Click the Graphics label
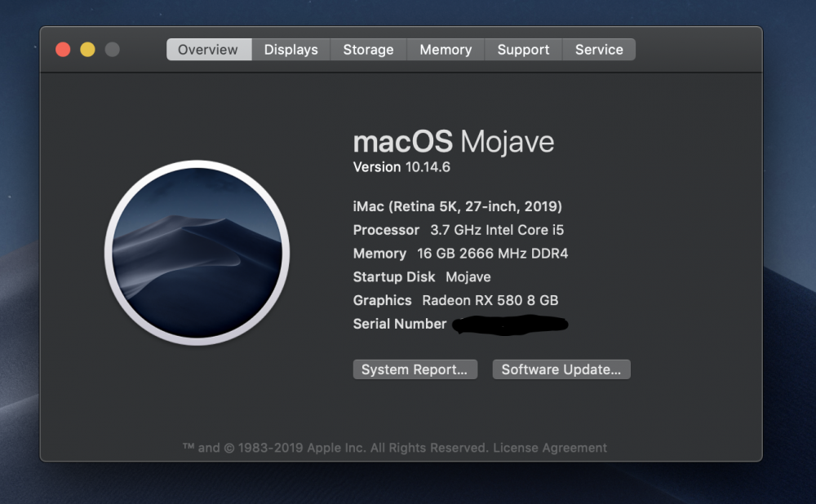Viewport: 816px width, 504px height. 382,300
